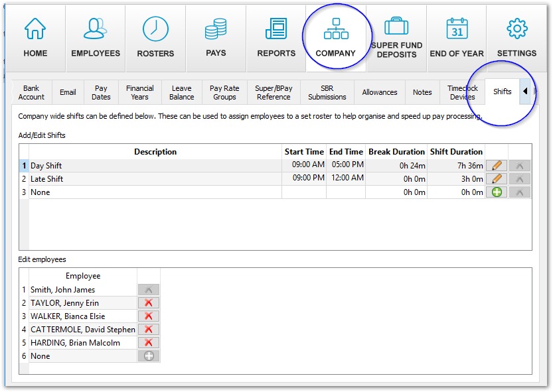Open the Financial Years tab
Image resolution: width=553 pixels, height=392 pixels.
click(139, 92)
